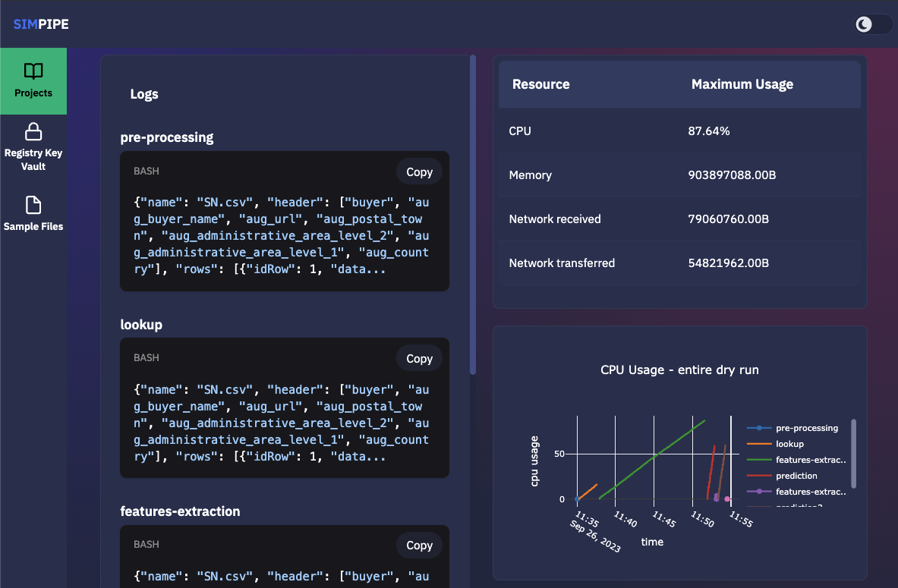Click the red prediction line in chart
Viewport: 898px width, 588px height.
tap(711, 473)
